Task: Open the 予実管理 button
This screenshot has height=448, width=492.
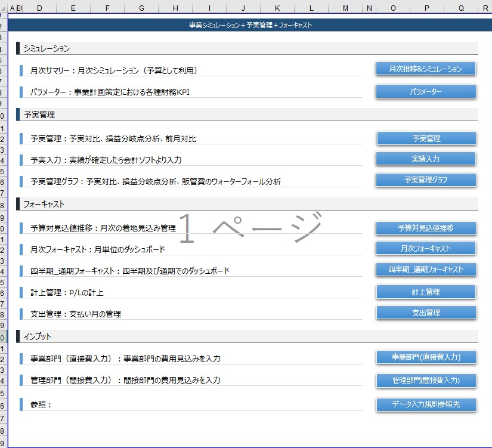Action: click(x=426, y=138)
